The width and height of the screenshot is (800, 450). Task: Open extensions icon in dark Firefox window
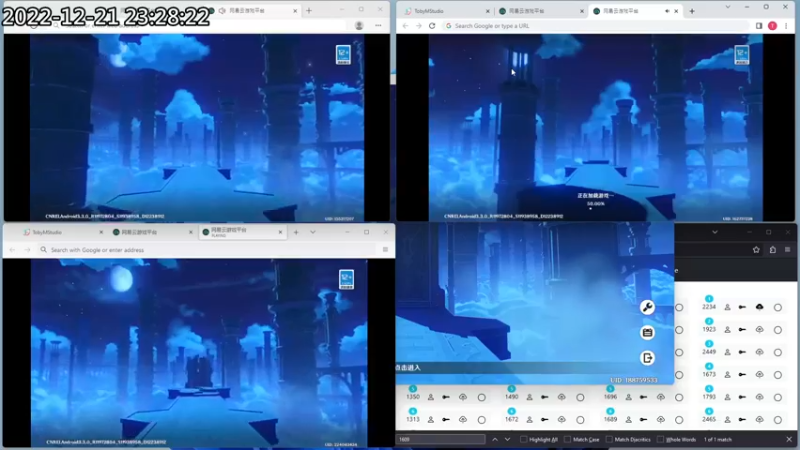[x=773, y=249]
